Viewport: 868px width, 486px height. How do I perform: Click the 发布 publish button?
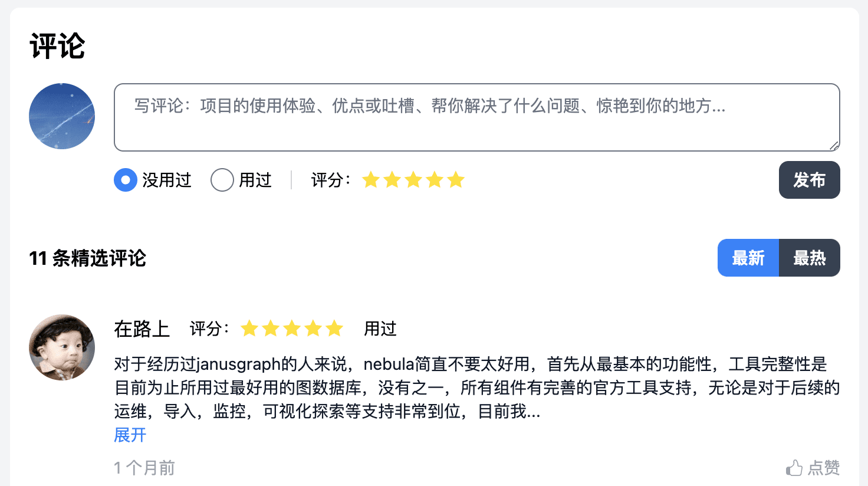point(810,180)
